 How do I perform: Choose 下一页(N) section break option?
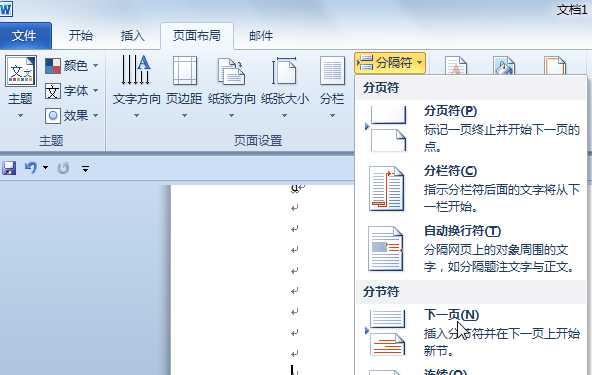pyautogui.click(x=471, y=332)
